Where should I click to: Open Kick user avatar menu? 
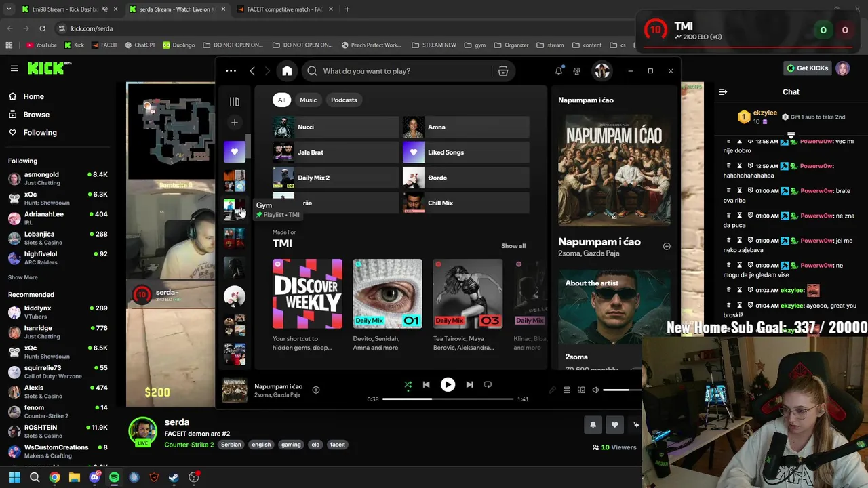843,68
